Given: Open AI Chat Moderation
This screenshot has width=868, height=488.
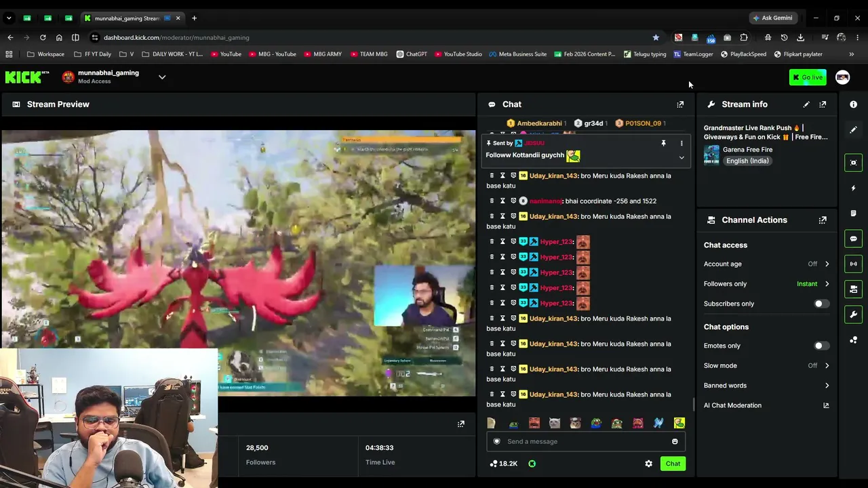Looking at the screenshot, I should [x=732, y=405].
